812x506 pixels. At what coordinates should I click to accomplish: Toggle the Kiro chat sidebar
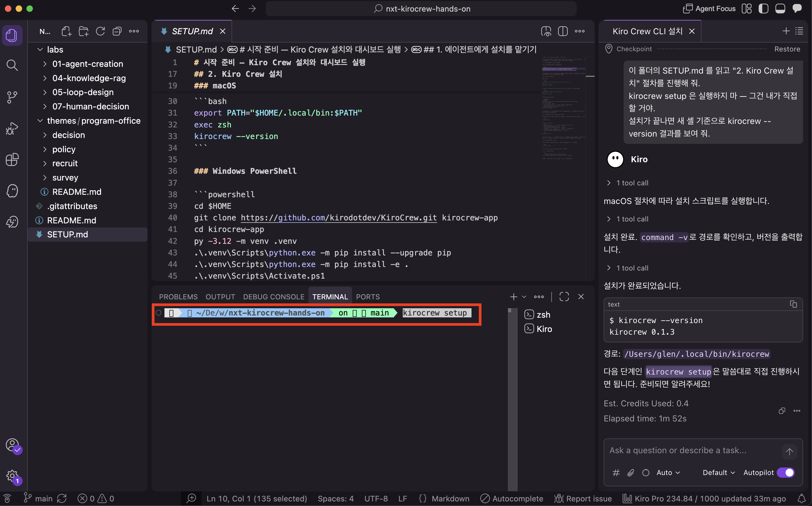tap(797, 9)
